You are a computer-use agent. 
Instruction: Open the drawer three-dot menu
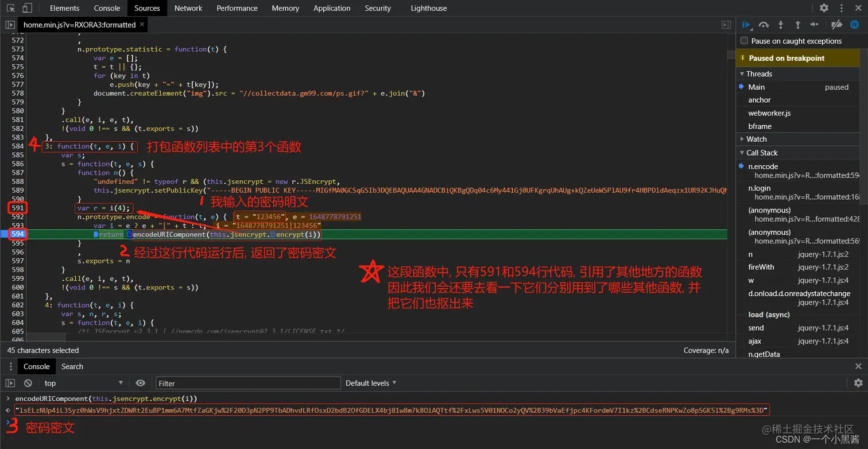coord(10,366)
